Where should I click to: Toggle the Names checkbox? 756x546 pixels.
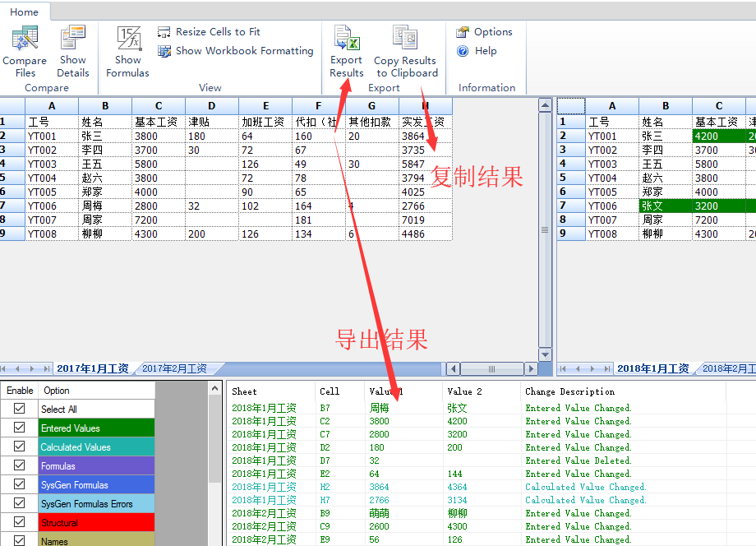click(19, 541)
